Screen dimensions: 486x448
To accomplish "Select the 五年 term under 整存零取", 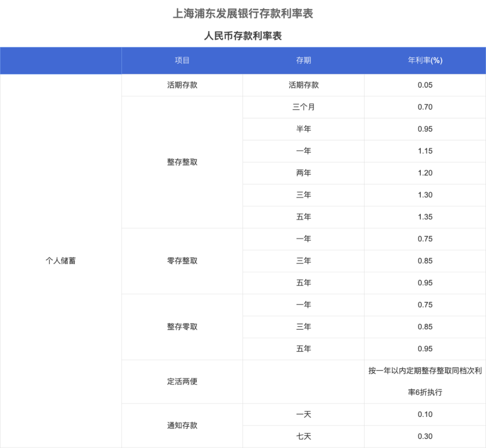I will (303, 349).
